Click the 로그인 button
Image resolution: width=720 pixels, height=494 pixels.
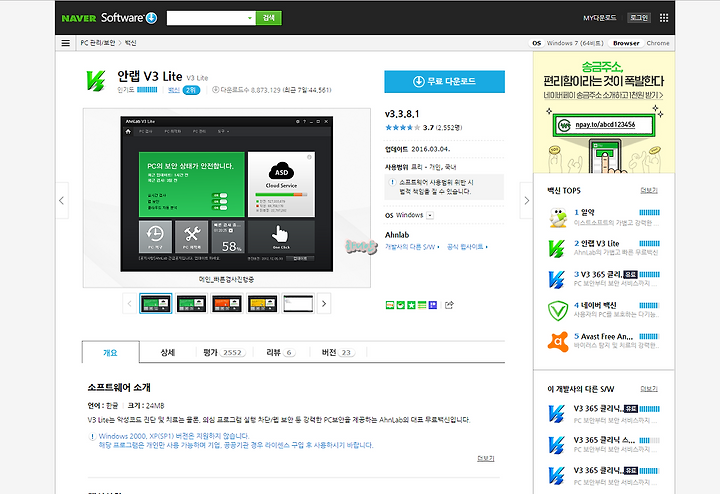[639, 18]
